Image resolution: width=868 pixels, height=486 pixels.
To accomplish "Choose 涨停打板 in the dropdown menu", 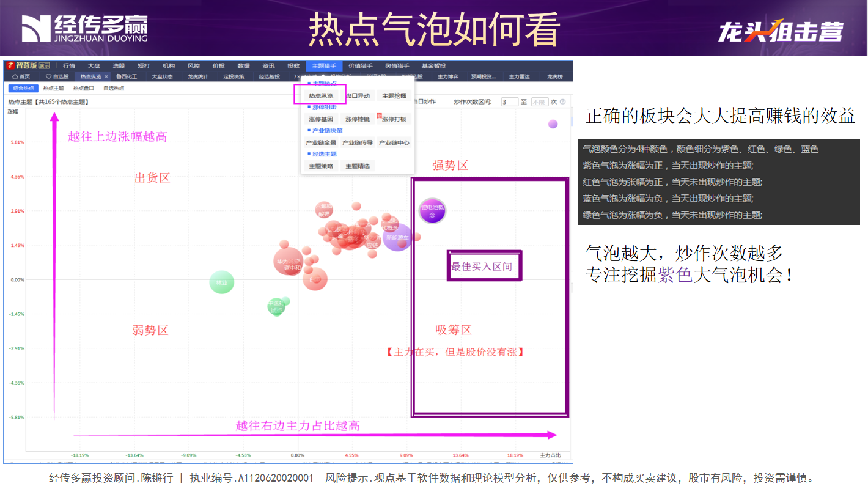I will (394, 119).
